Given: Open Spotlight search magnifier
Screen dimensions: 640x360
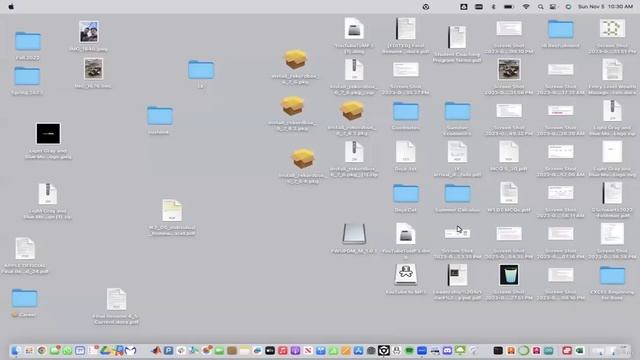Looking at the screenshot, I should [540, 7].
